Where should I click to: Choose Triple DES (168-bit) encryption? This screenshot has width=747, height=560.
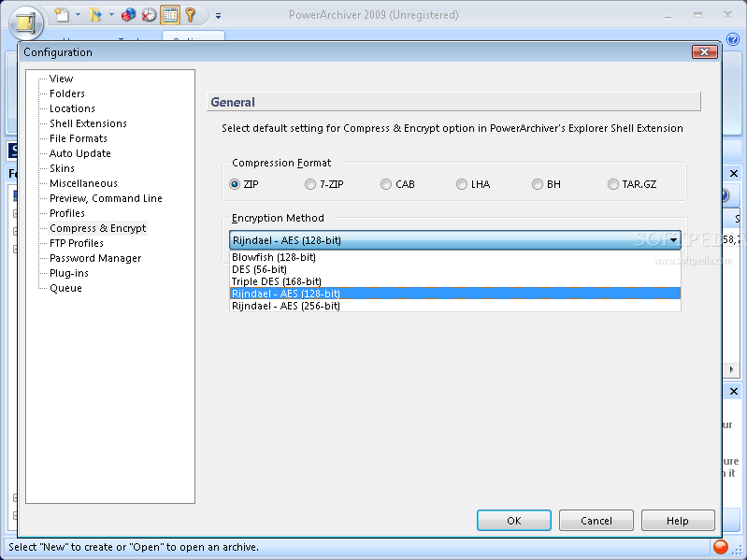pyautogui.click(x=455, y=281)
